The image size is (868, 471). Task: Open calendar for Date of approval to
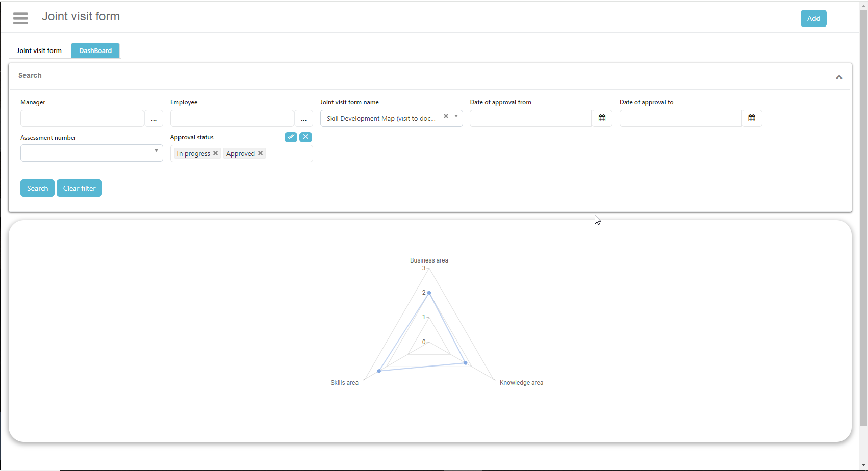[752, 118]
